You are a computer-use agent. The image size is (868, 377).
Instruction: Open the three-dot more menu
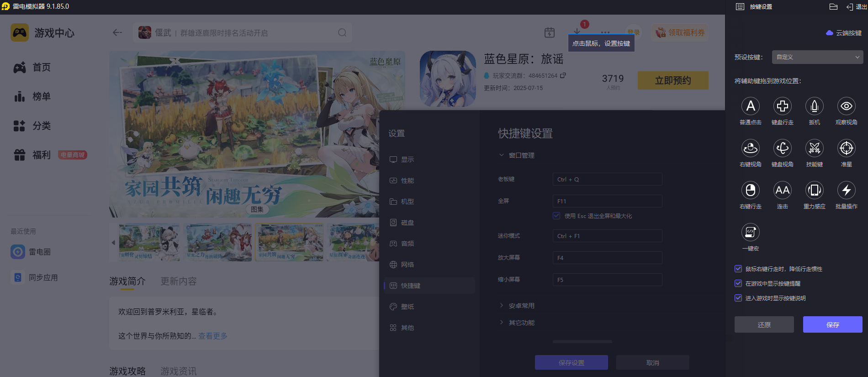click(x=605, y=32)
